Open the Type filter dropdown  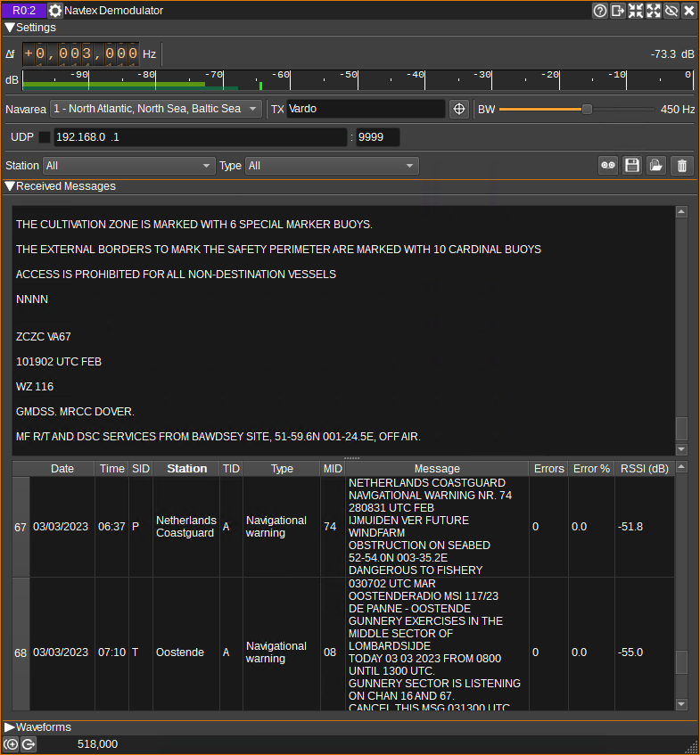pyautogui.click(x=332, y=166)
